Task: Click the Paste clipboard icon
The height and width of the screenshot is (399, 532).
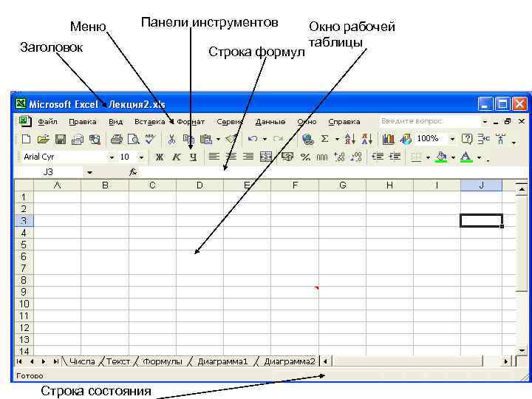Action: pos(205,140)
